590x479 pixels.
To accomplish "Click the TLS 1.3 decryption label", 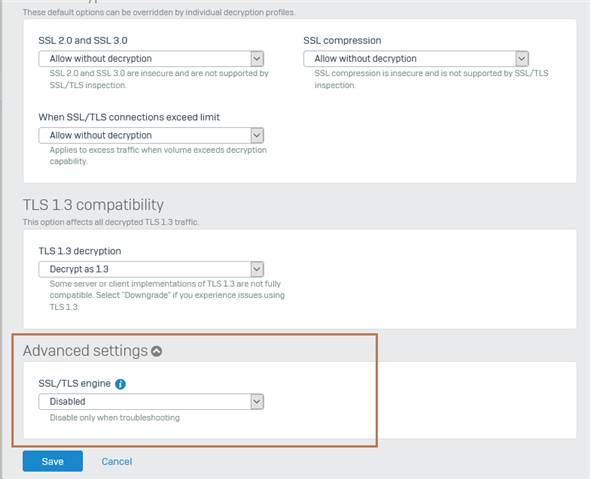I will [80, 251].
